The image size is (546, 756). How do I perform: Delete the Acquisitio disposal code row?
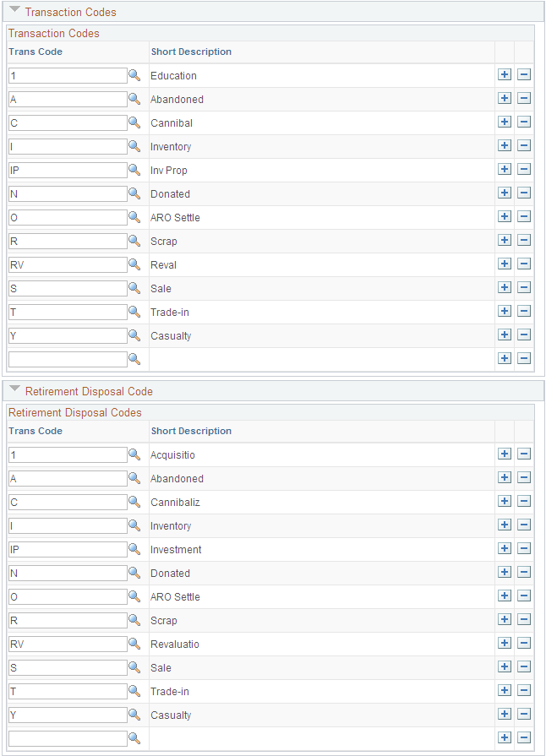(x=524, y=454)
